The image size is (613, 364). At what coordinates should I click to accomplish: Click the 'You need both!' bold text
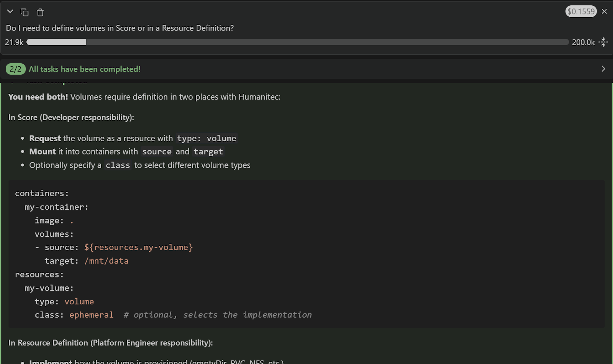[x=38, y=97]
